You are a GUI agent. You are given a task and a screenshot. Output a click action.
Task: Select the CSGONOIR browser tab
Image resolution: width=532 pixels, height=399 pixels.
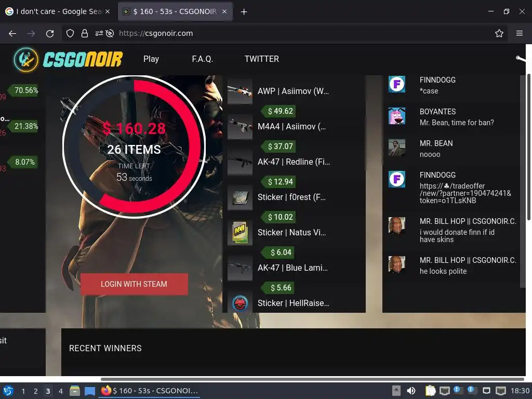pos(175,11)
